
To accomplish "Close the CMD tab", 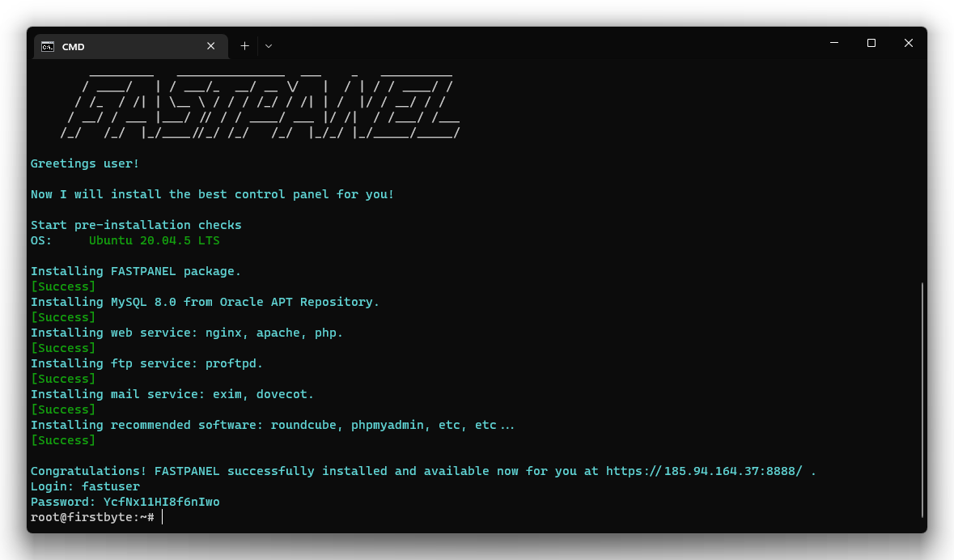I will pos(210,46).
